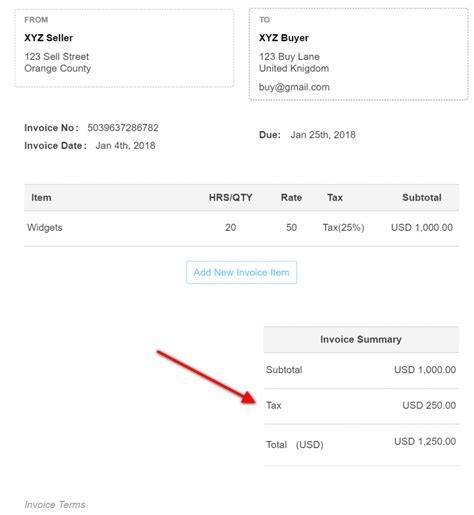Image resolution: width=474 pixels, height=515 pixels.
Task: Click the buy@gmail.com email field
Action: (294, 87)
